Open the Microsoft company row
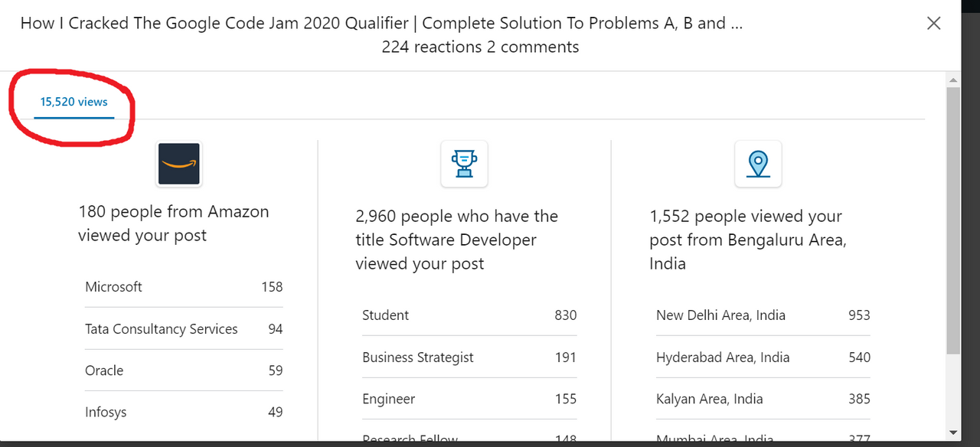 [x=184, y=287]
